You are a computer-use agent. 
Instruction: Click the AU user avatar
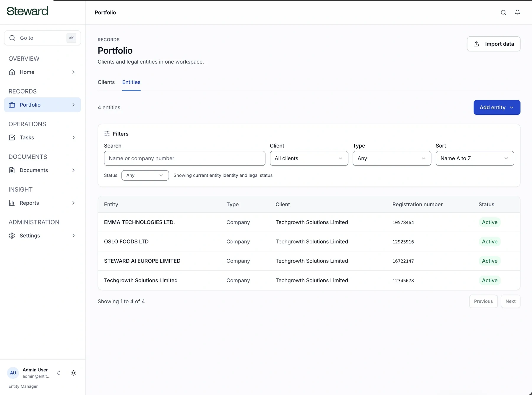click(13, 373)
